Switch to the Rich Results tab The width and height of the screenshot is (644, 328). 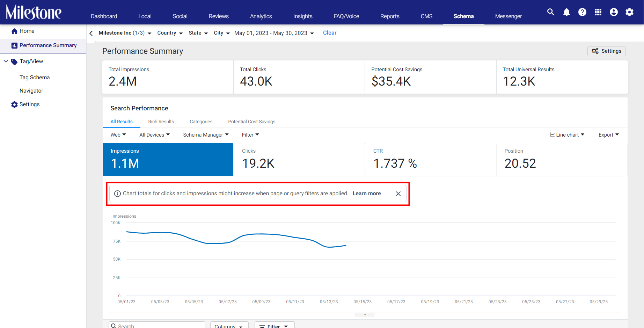pyautogui.click(x=161, y=122)
